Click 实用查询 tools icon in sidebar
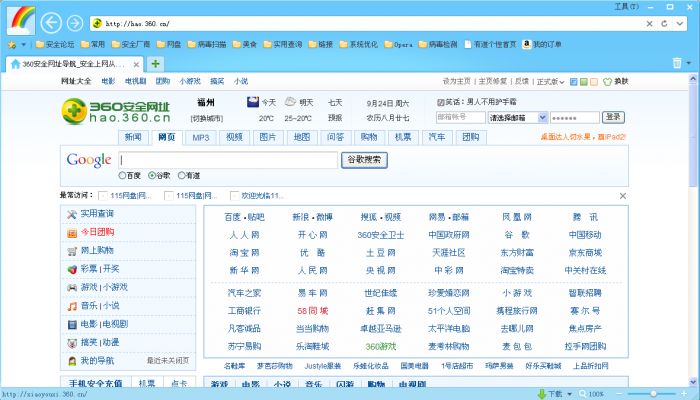 [72, 214]
